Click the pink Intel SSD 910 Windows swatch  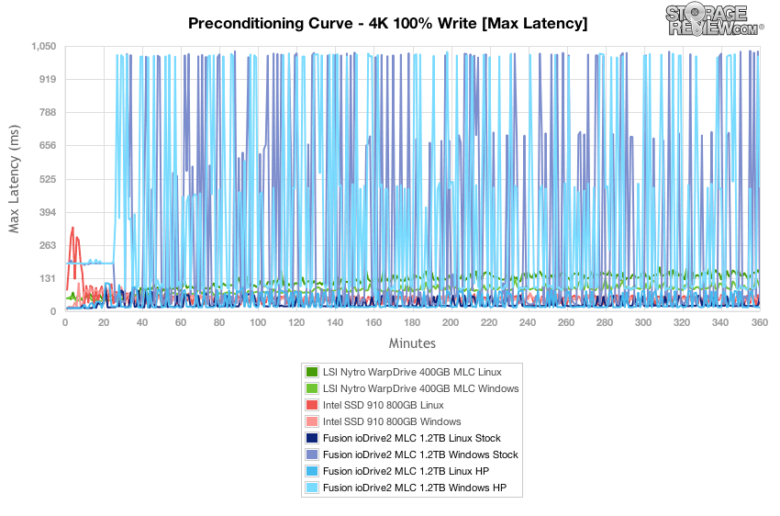pyautogui.click(x=312, y=421)
